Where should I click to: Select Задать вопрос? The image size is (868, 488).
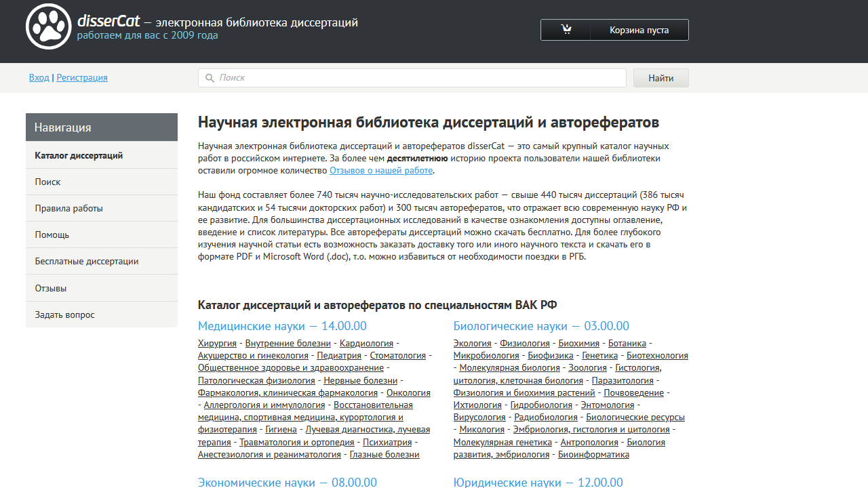(66, 314)
